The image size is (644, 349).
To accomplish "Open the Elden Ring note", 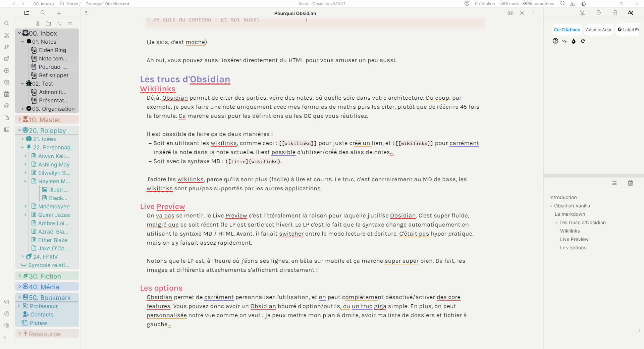I will 52,50.
